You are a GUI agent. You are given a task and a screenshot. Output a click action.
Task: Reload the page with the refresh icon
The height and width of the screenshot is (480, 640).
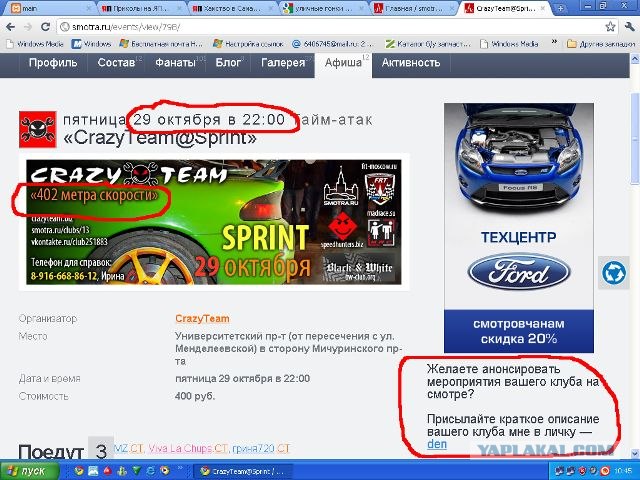point(45,27)
